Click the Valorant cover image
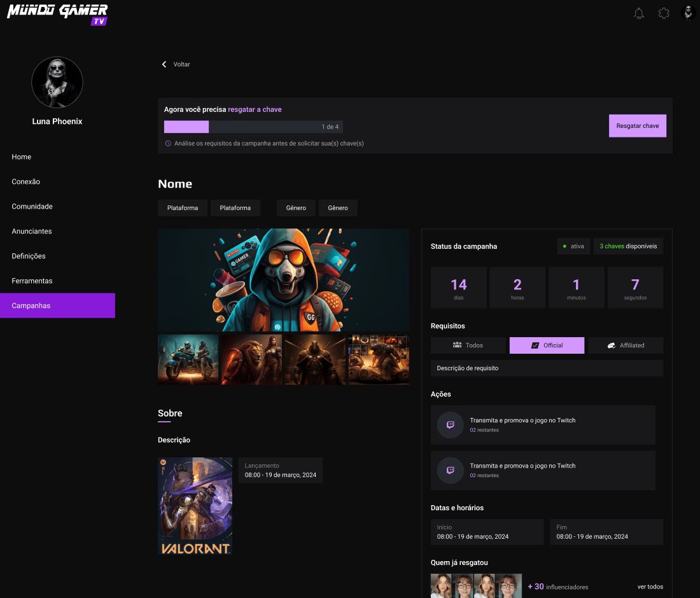Viewport: 700px width, 598px height. click(x=195, y=506)
